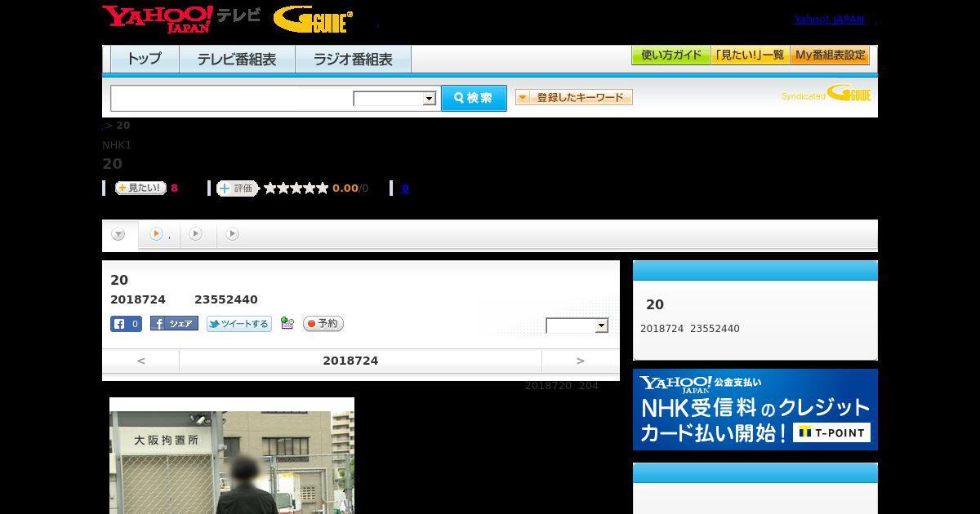Viewport: 980px width, 514px height.
Task: Click the 予約 record reservation button
Action: [x=323, y=324]
